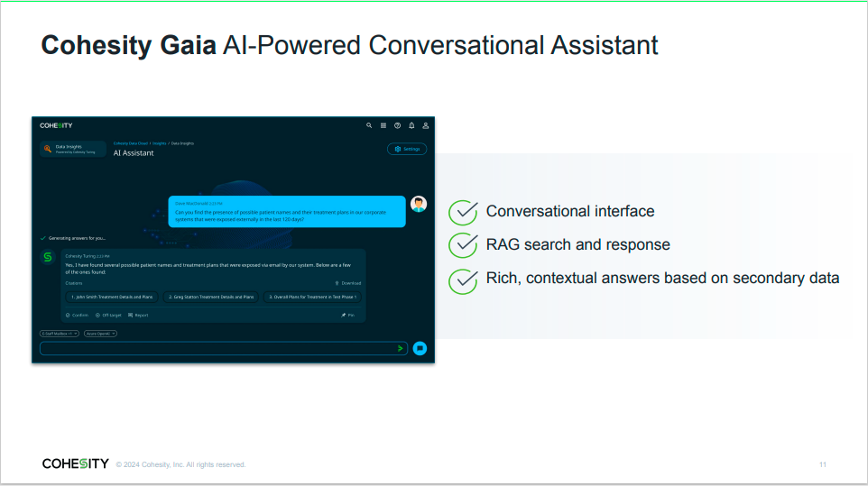868x486 pixels.
Task: Pin the AI answer
Action: pyautogui.click(x=348, y=316)
